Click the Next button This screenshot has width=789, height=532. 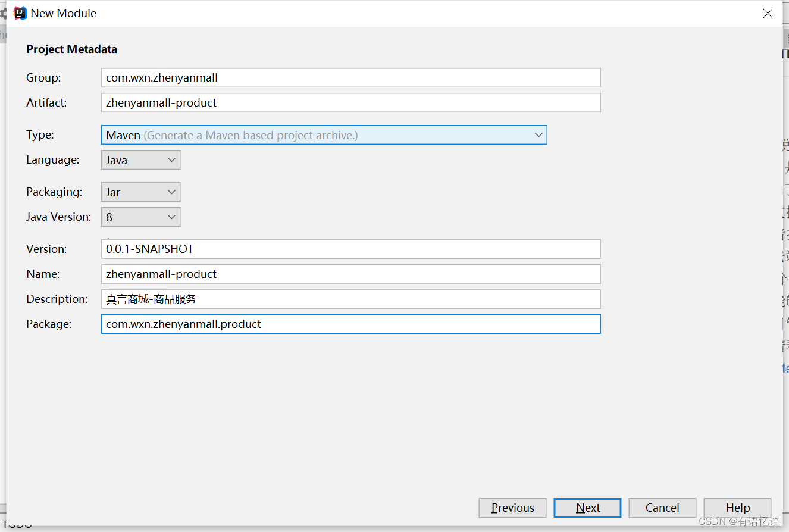[587, 508]
